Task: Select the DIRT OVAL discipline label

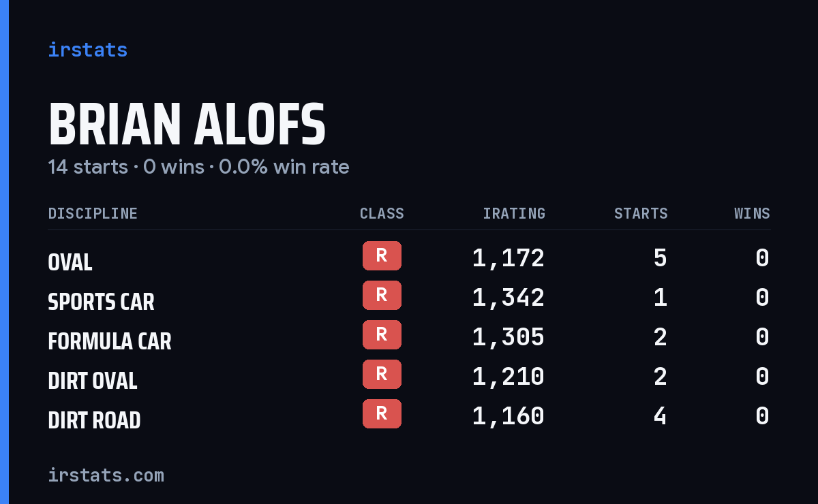Action: [x=93, y=381]
